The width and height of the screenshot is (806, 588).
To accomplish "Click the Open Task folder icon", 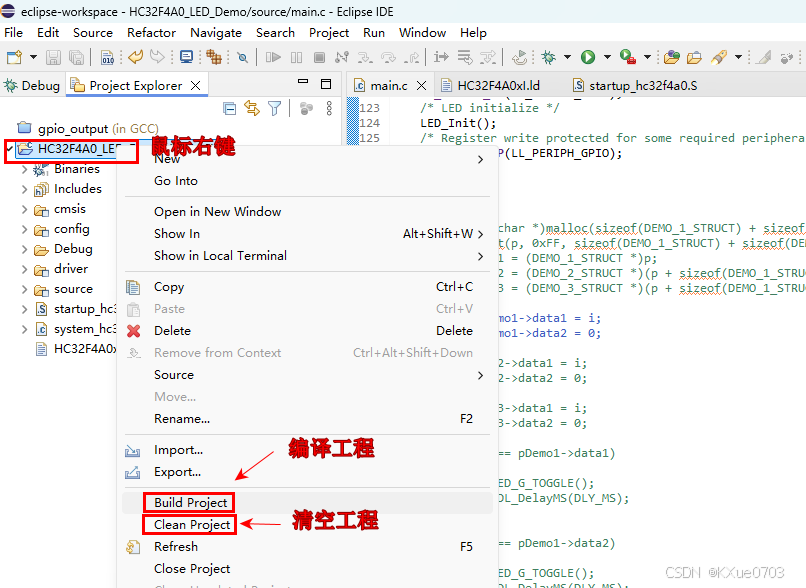I will (x=694, y=57).
